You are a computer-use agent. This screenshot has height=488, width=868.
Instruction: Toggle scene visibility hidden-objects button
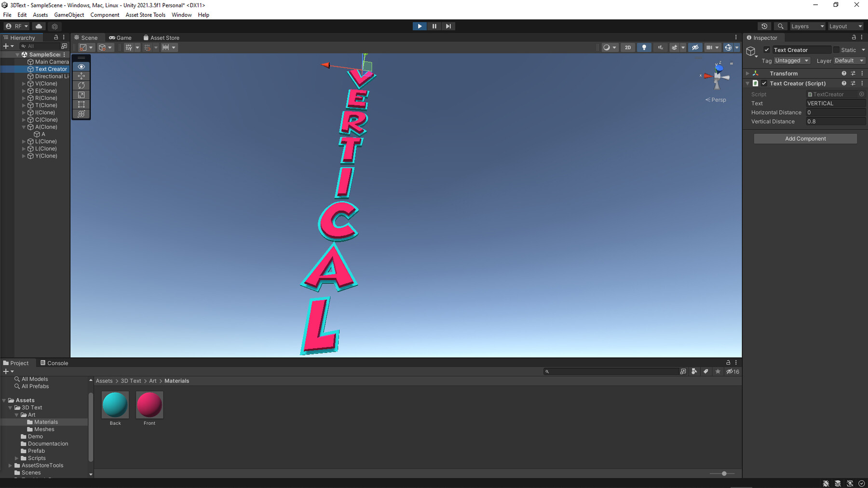695,47
